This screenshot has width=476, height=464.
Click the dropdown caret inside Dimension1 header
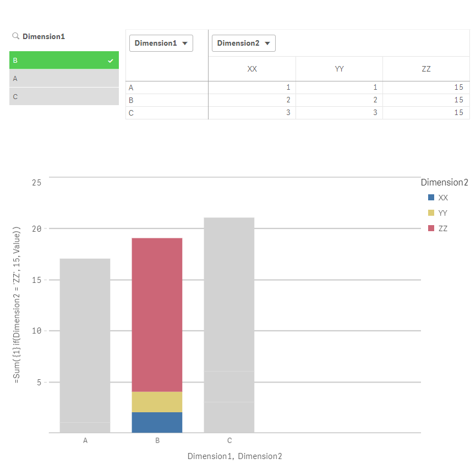185,42
